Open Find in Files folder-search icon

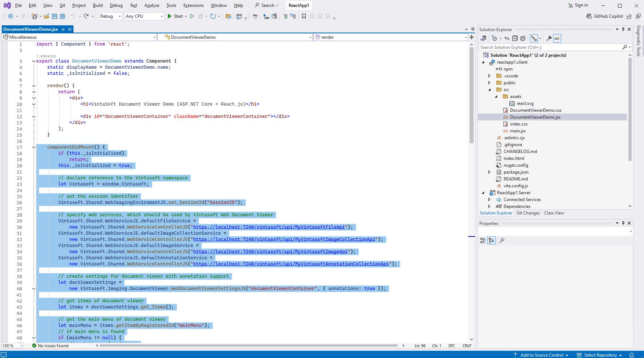pos(228,16)
